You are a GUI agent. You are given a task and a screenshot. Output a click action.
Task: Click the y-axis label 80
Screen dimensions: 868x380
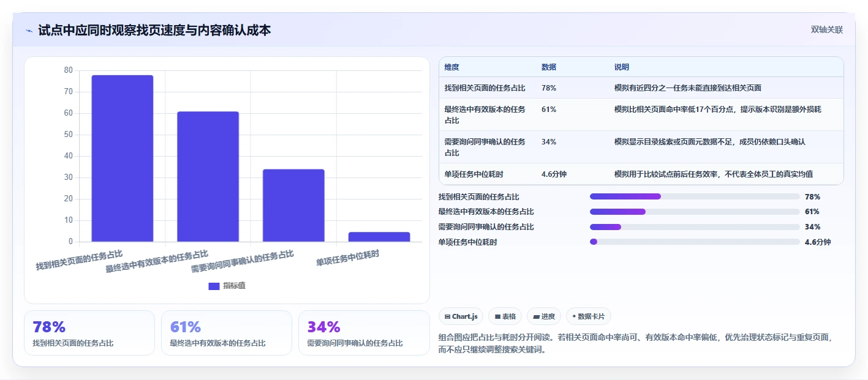pyautogui.click(x=68, y=70)
